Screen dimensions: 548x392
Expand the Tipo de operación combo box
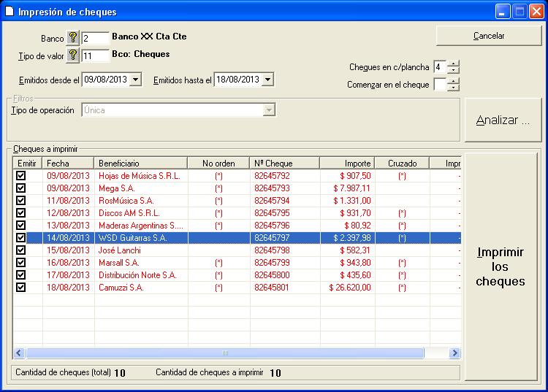click(x=269, y=110)
